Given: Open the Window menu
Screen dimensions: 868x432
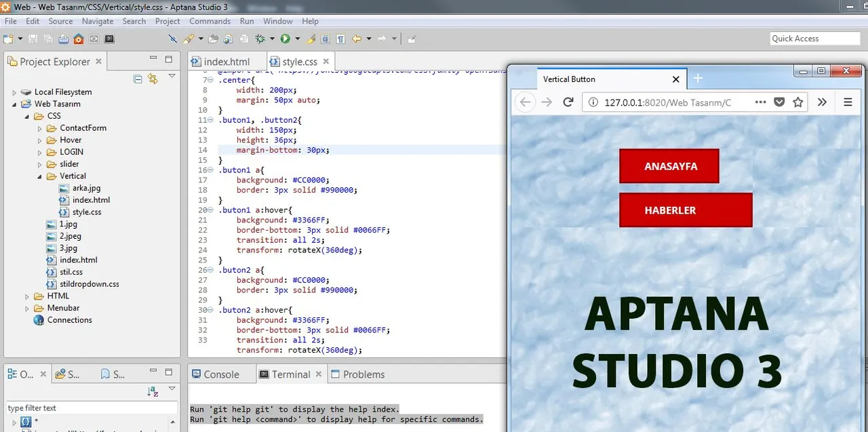Looking at the screenshot, I should [x=278, y=21].
